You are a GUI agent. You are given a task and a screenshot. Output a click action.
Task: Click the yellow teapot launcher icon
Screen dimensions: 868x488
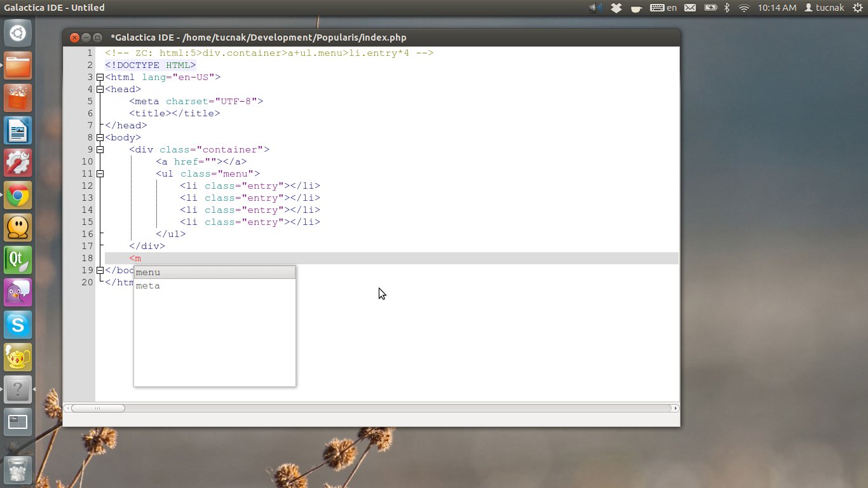click(18, 357)
